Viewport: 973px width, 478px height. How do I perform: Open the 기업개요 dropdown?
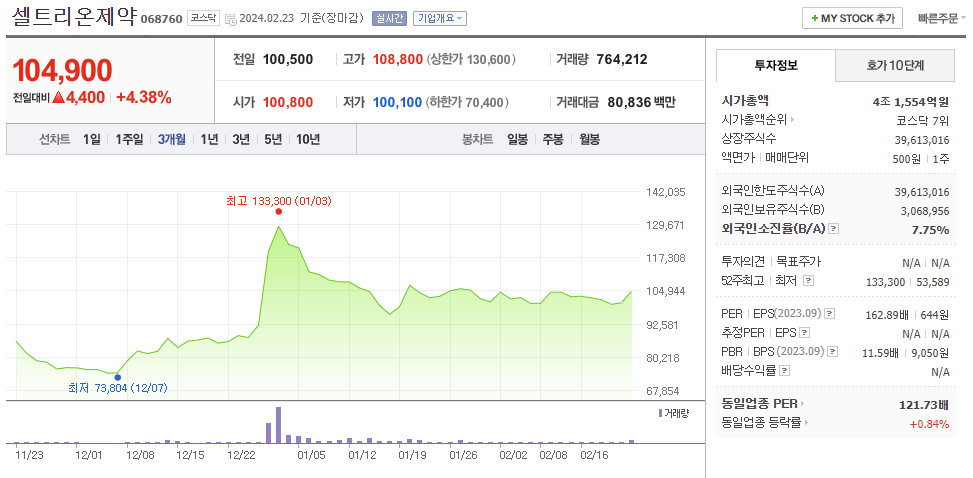[439, 19]
